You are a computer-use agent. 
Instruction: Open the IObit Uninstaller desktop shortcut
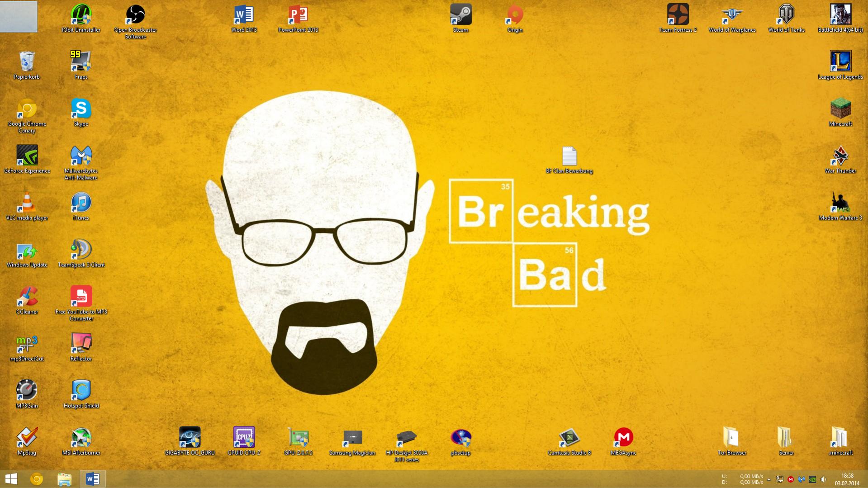coord(81,19)
